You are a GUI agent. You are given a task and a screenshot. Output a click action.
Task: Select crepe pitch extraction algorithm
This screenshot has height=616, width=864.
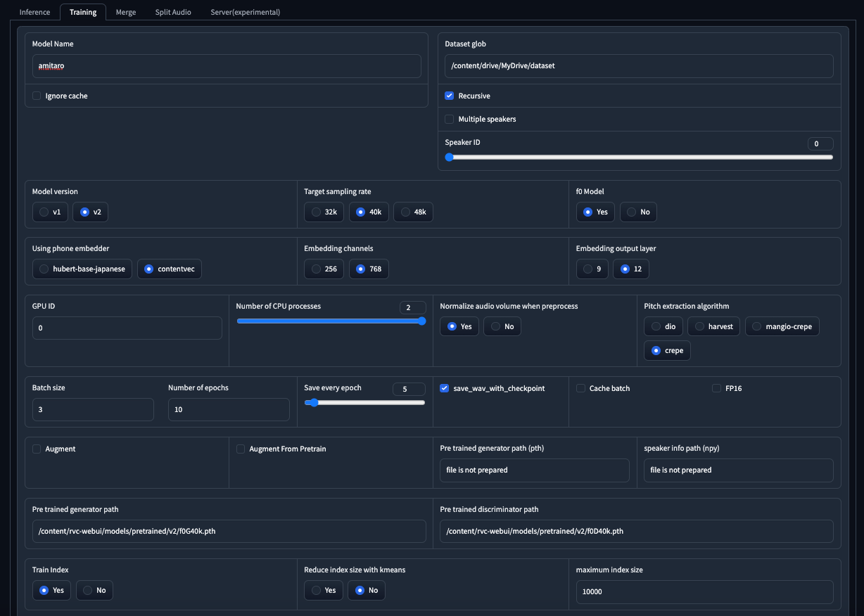coord(668,350)
